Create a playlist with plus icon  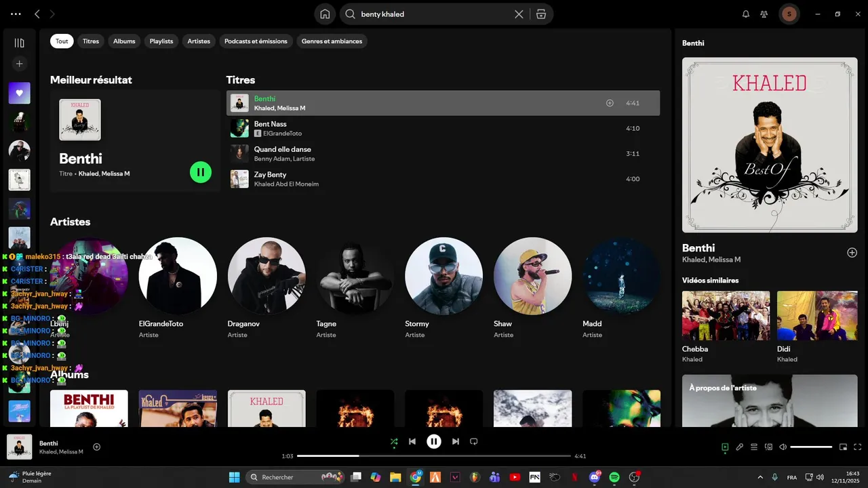coord(19,64)
